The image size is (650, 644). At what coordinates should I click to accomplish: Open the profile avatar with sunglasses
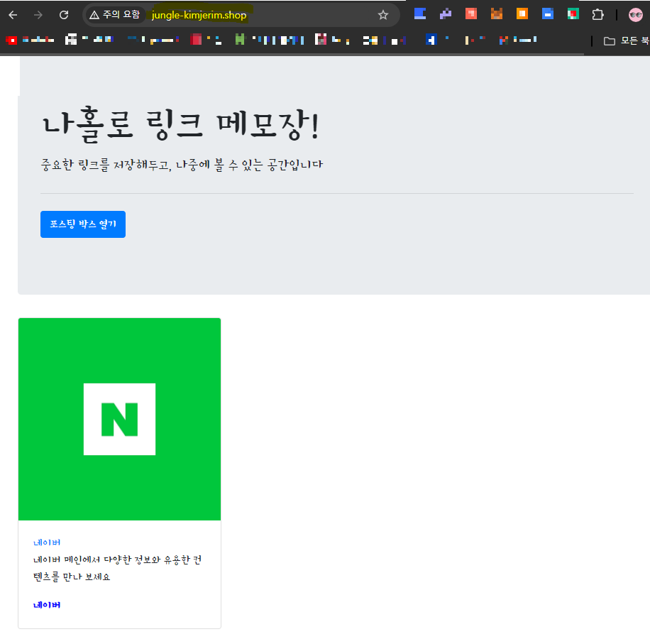click(x=636, y=15)
